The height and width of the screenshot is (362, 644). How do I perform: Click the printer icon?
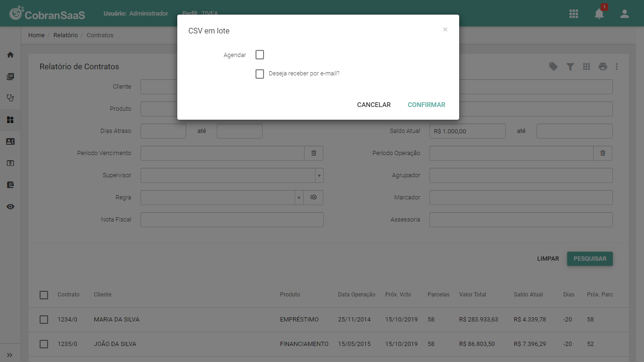603,67
